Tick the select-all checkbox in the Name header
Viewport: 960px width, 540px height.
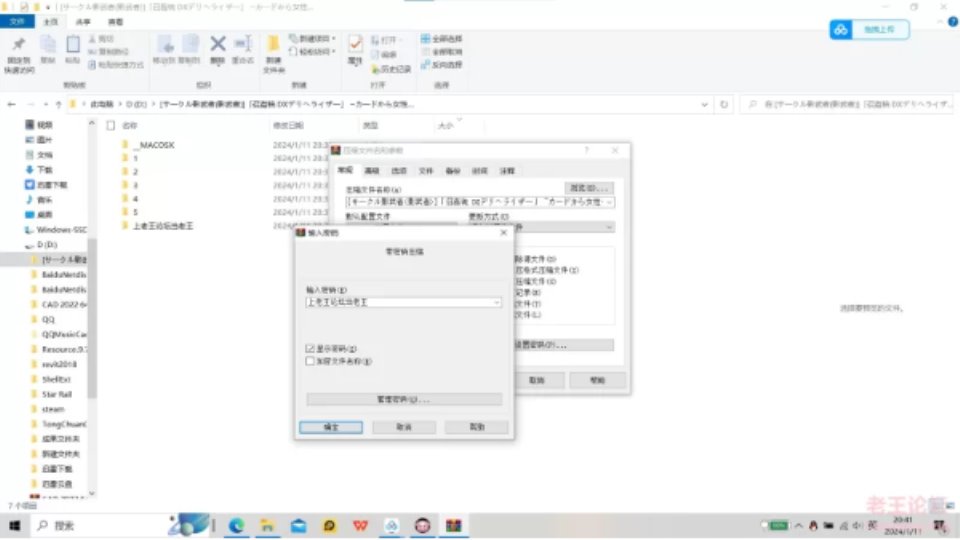tap(111, 126)
